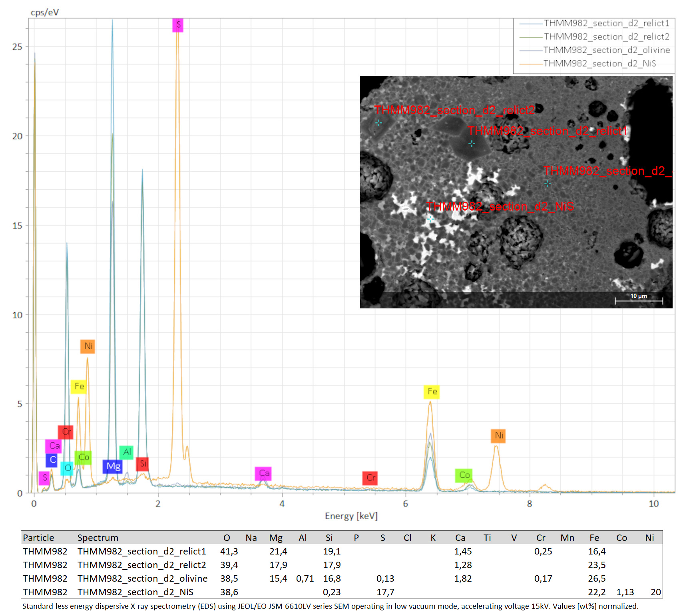Click the table cell THMM982_section_d2_relict1

coord(142,551)
